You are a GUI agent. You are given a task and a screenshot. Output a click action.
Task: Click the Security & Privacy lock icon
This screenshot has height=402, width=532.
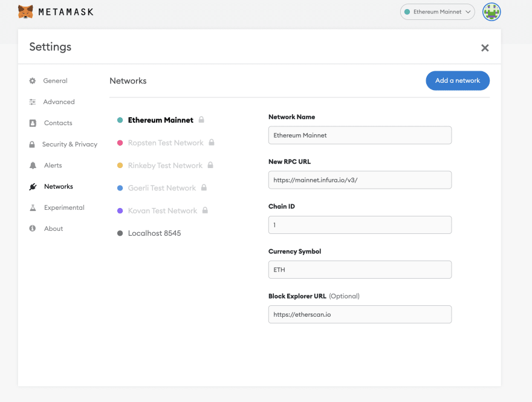click(x=32, y=144)
